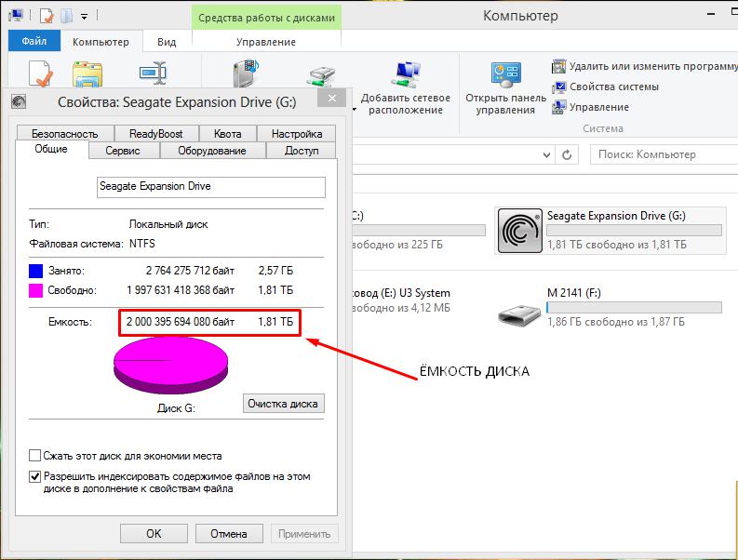The width and height of the screenshot is (738, 560).
Task: Click the NTFS file system value
Action: pos(142,244)
